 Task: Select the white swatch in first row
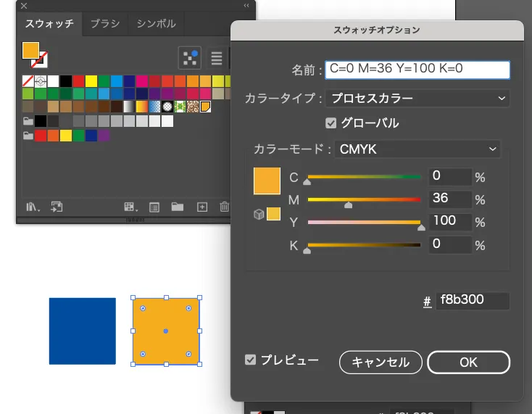[53, 81]
